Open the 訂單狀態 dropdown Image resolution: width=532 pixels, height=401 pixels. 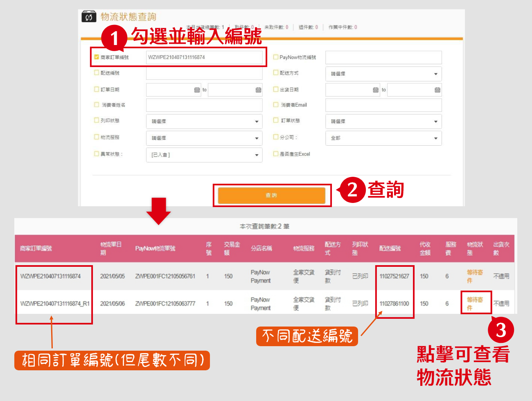pos(383,122)
